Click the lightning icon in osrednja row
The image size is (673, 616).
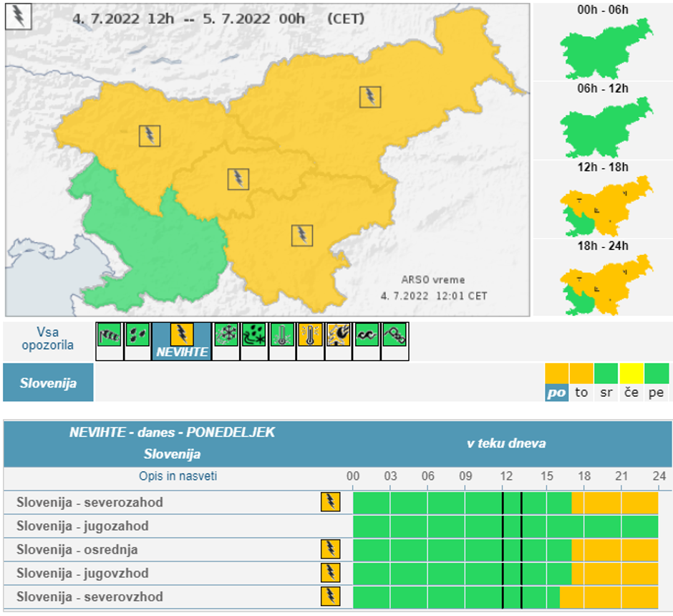(330, 549)
